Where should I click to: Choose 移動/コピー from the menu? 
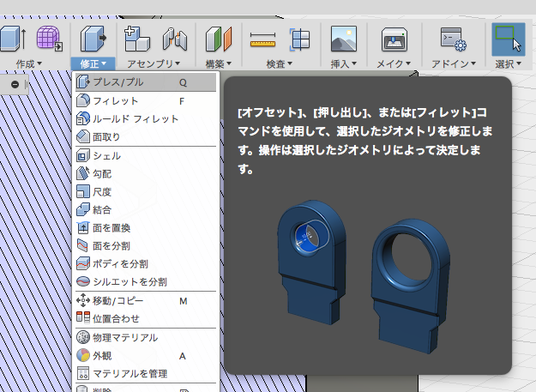[x=146, y=301]
